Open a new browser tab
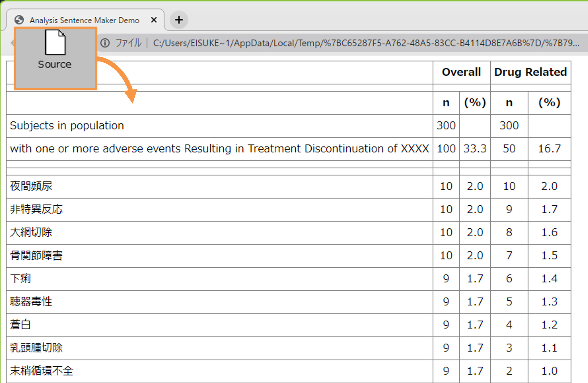The height and width of the screenshot is (383, 588). [x=179, y=20]
